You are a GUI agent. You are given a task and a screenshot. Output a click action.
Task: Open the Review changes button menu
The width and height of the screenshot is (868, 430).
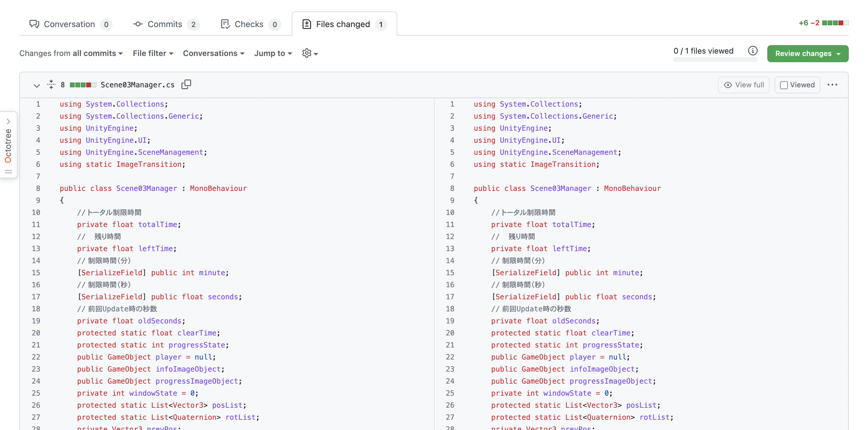point(807,54)
